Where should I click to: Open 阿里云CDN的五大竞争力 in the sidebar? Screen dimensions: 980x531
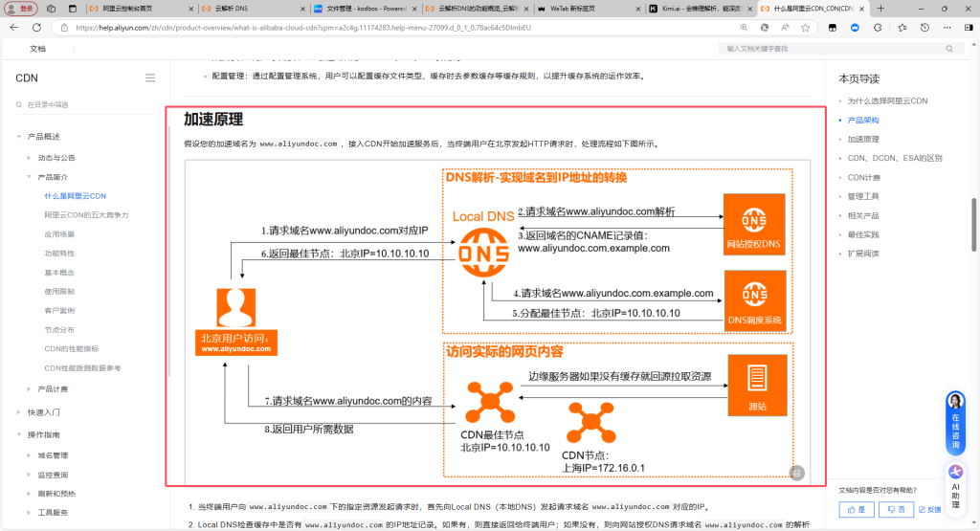pyautogui.click(x=86, y=214)
